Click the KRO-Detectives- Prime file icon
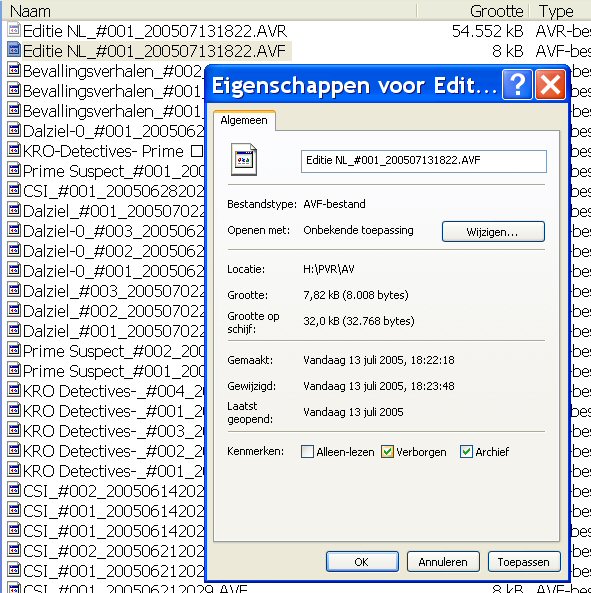This screenshot has width=591, height=593. [x=14, y=150]
